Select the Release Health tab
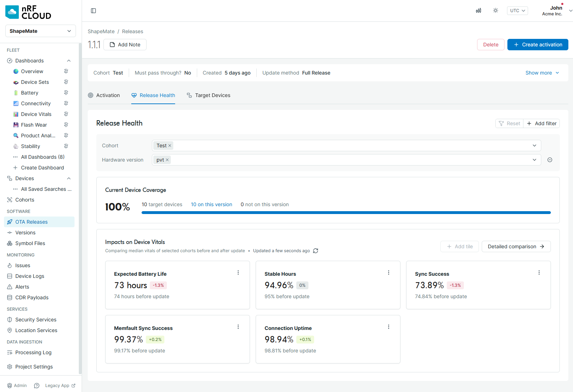 [x=153, y=95]
